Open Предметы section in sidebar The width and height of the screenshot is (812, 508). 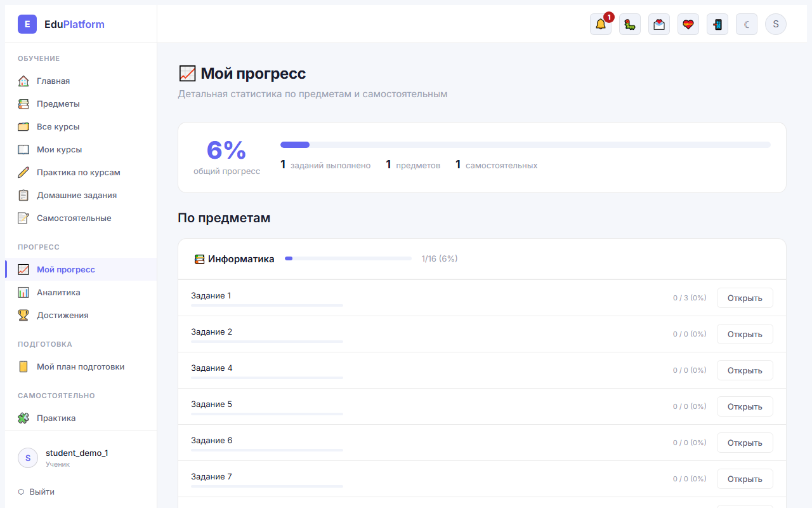coord(58,104)
